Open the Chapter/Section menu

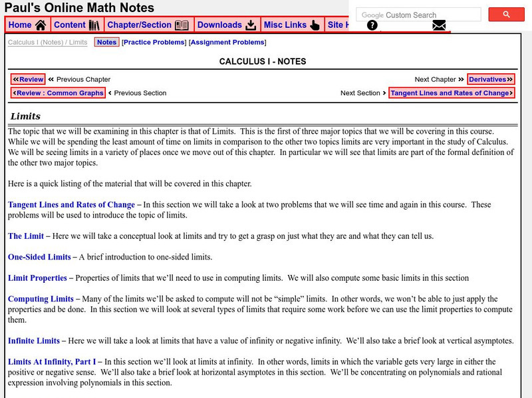[148, 25]
